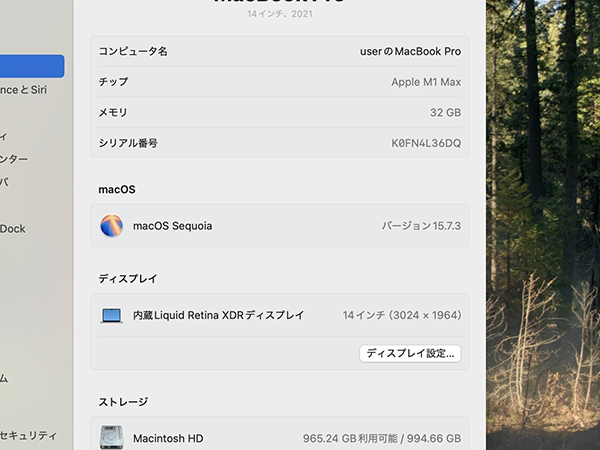
Task: Click the Macintosh HD drive icon
Action: tap(111, 438)
